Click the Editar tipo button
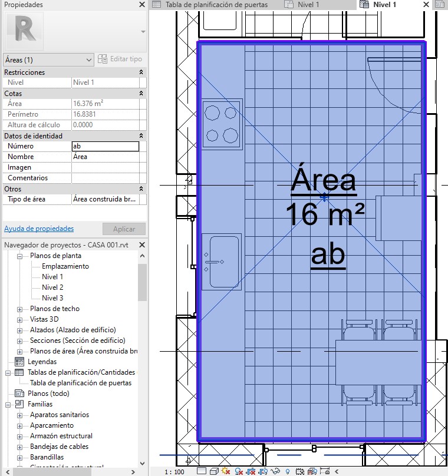This screenshot has width=448, height=476. coord(120,59)
